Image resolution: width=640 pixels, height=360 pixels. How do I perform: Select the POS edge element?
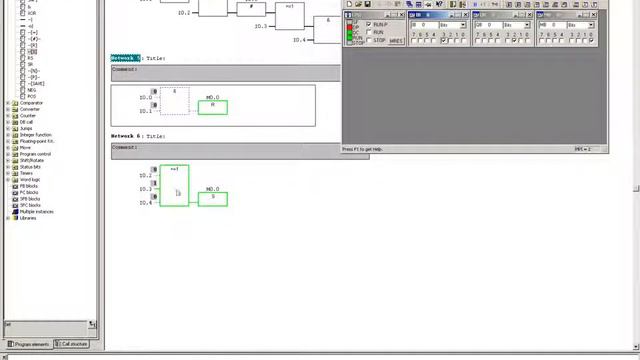31,96
